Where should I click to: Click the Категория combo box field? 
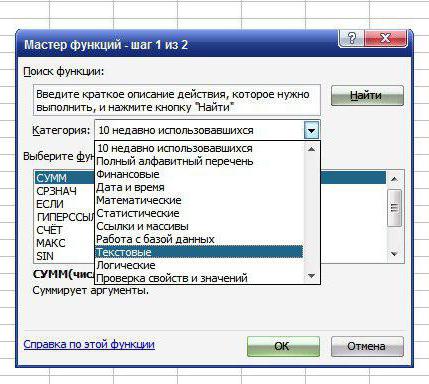pyautogui.click(x=207, y=130)
